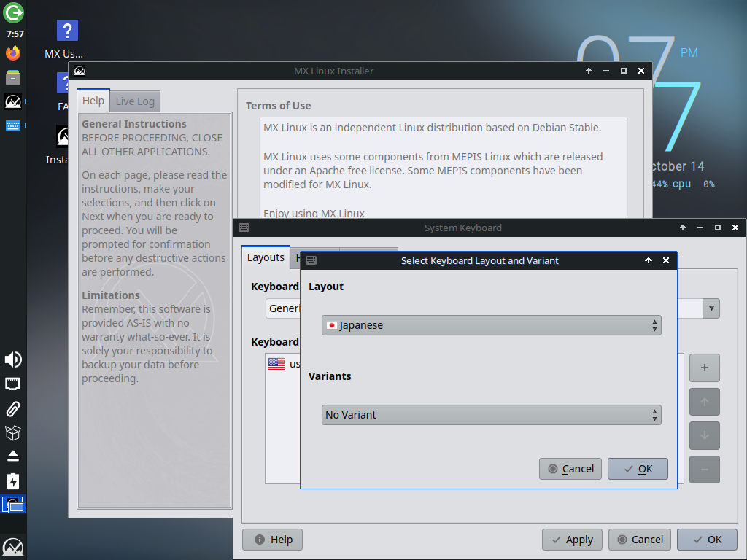Viewport: 747px width, 560px height.
Task: Click OK at bottom of System Keyboard
Action: [707, 540]
